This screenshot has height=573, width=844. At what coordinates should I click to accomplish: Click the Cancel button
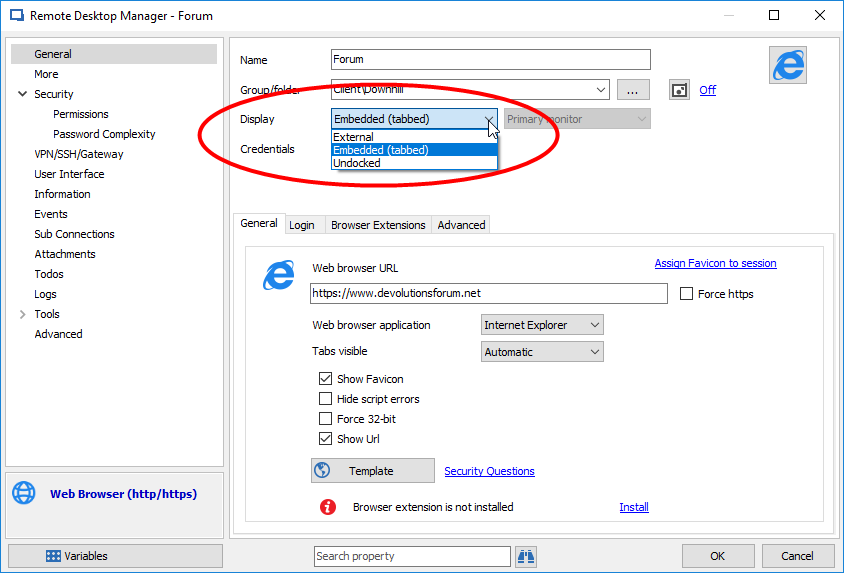[x=797, y=556]
